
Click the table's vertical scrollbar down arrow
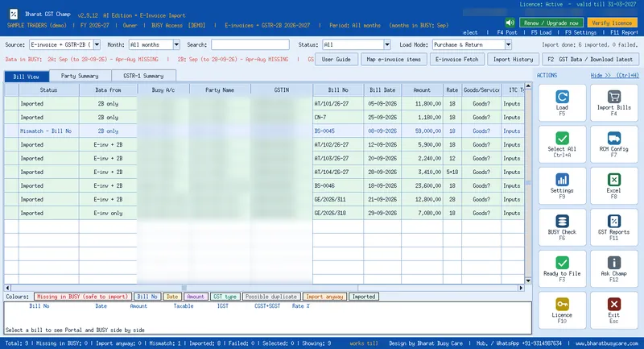pyautogui.click(x=528, y=280)
